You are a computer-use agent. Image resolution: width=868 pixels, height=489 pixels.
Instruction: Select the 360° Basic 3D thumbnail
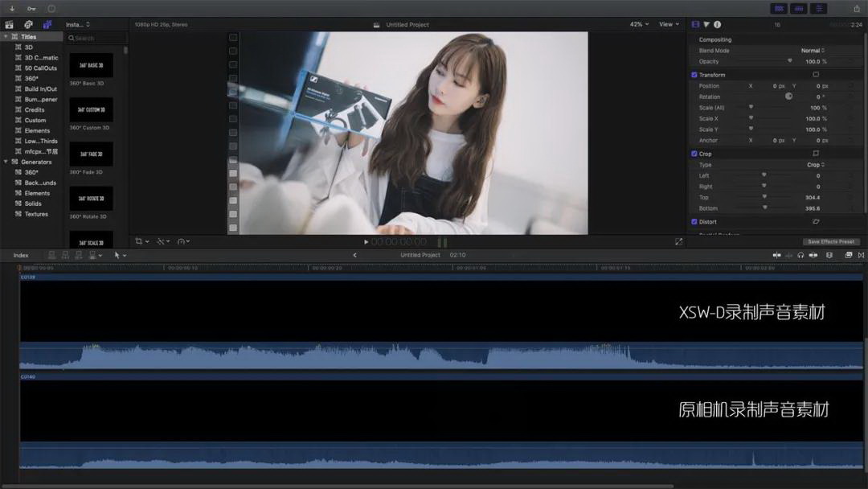click(x=91, y=65)
